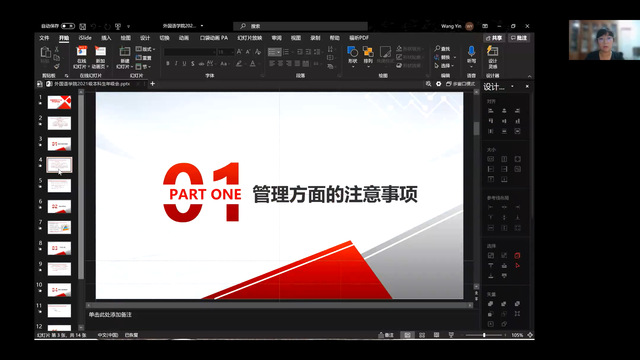This screenshot has width=640, height=360.
Task: Click the blue microphone Dictate icon
Action: pos(471,55)
